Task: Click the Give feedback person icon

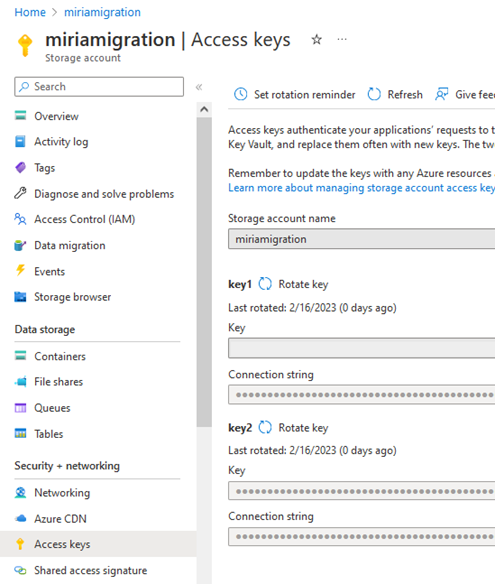Action: click(441, 94)
